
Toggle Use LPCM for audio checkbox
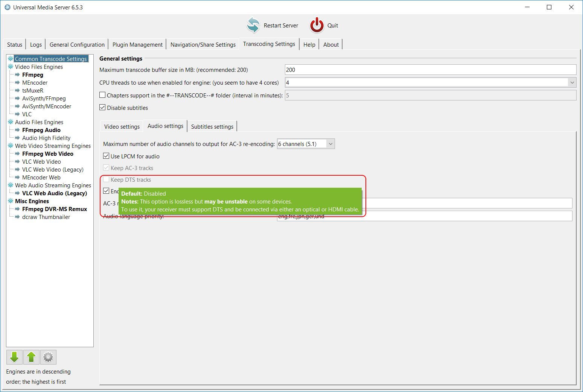pos(106,156)
